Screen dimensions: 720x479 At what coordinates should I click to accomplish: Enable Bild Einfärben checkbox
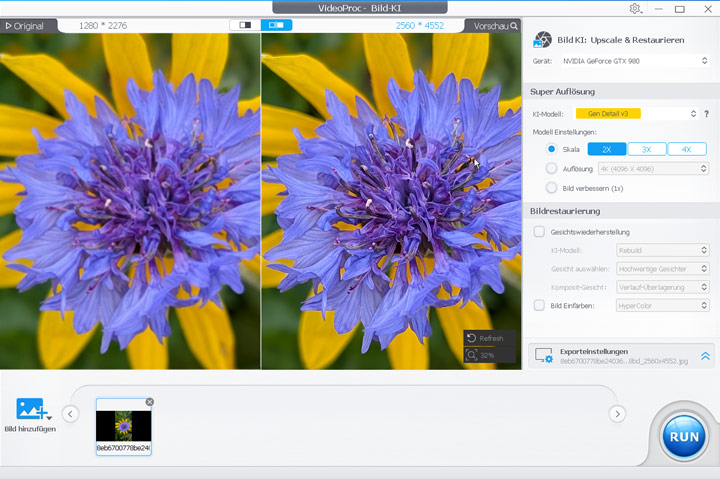(539, 305)
